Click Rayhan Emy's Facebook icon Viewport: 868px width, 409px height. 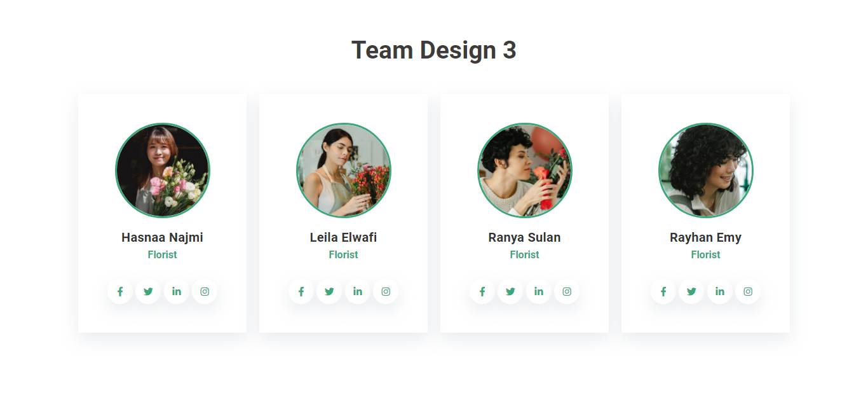click(663, 292)
